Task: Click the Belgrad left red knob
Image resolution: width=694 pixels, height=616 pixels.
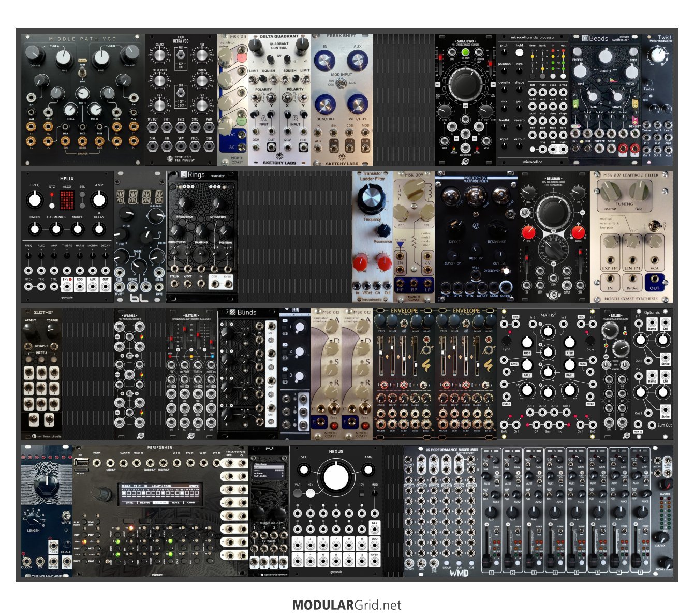Action: point(528,231)
